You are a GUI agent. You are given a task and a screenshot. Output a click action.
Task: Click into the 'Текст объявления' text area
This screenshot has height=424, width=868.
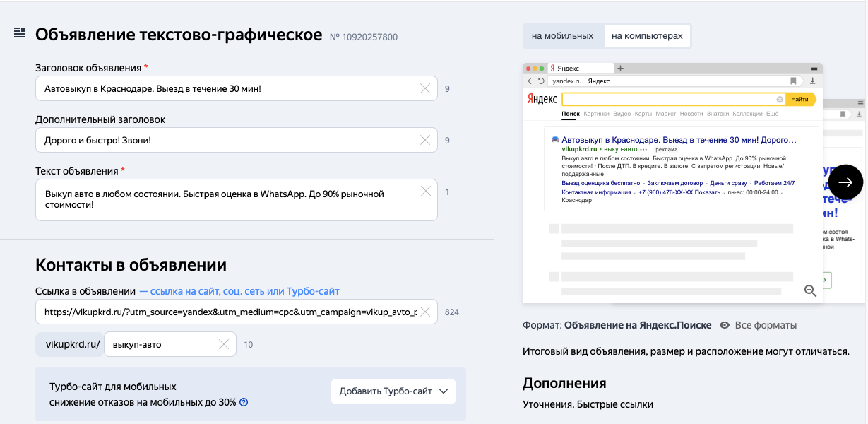pos(226,199)
